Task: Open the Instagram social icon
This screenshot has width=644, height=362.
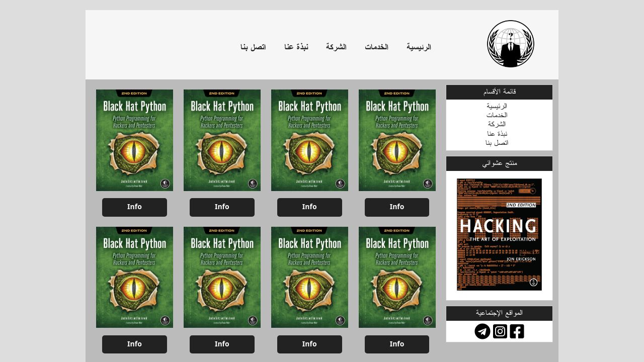Action: 500,331
